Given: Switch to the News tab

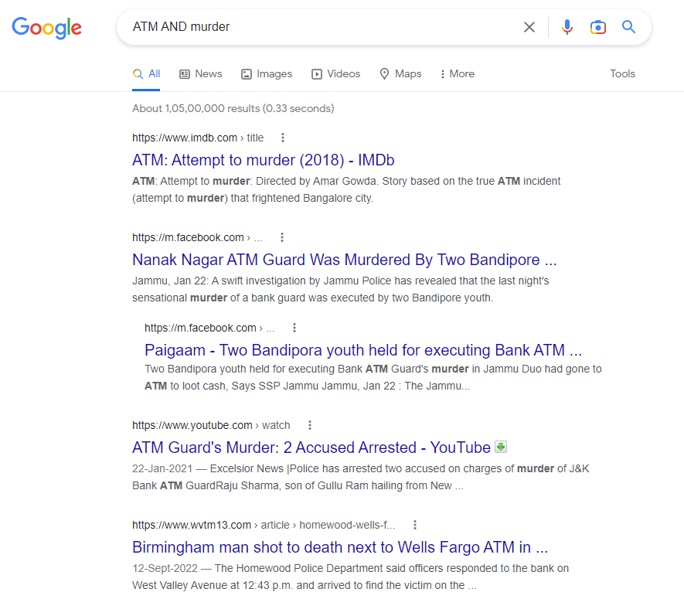Looking at the screenshot, I should pos(201,74).
